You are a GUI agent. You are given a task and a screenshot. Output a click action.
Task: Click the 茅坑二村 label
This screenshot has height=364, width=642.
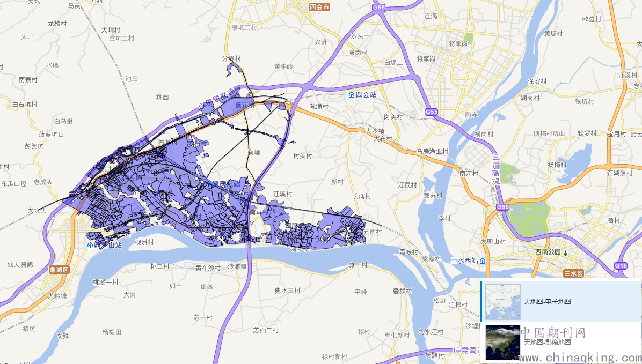pos(244,27)
